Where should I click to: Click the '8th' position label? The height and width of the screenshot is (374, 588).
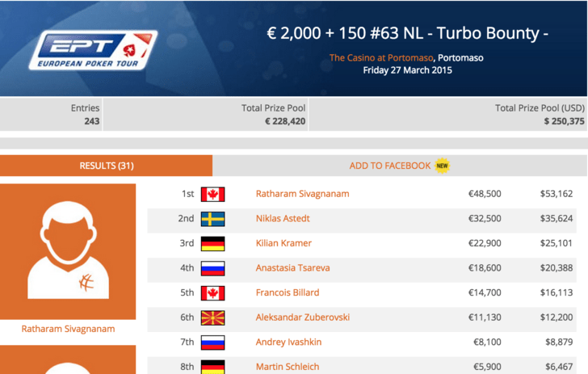pos(187,367)
